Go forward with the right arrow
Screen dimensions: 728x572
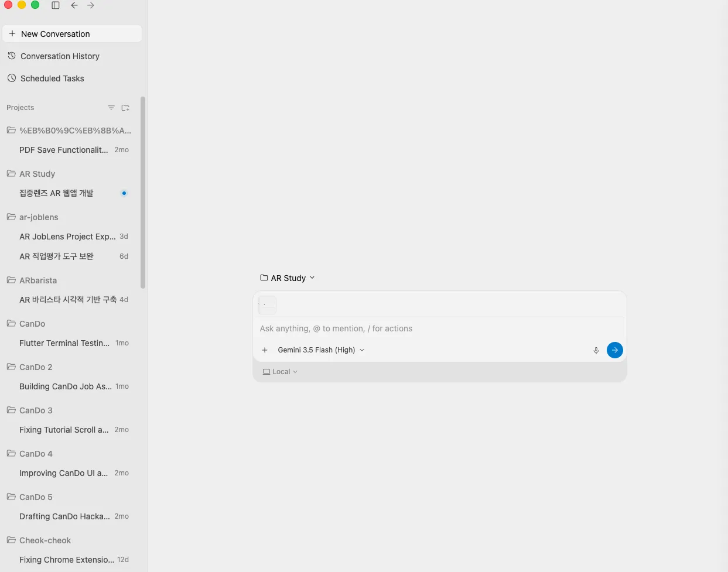pyautogui.click(x=91, y=5)
